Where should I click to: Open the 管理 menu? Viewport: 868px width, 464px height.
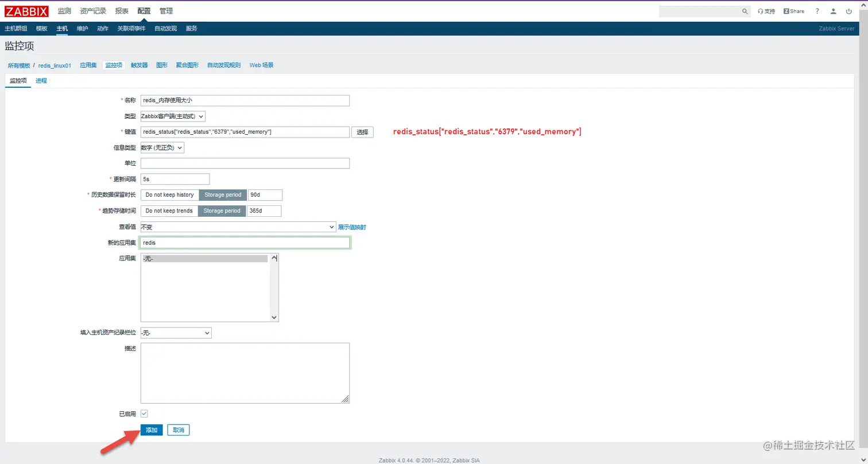tap(166, 11)
